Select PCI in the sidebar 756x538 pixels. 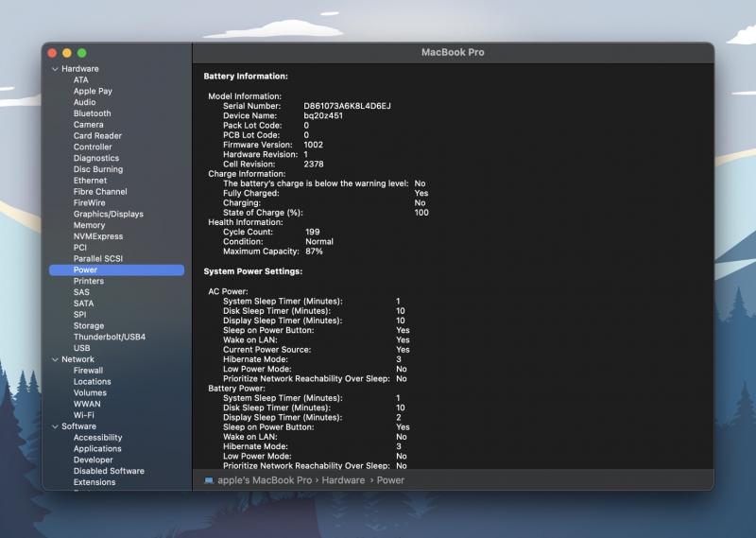point(80,248)
